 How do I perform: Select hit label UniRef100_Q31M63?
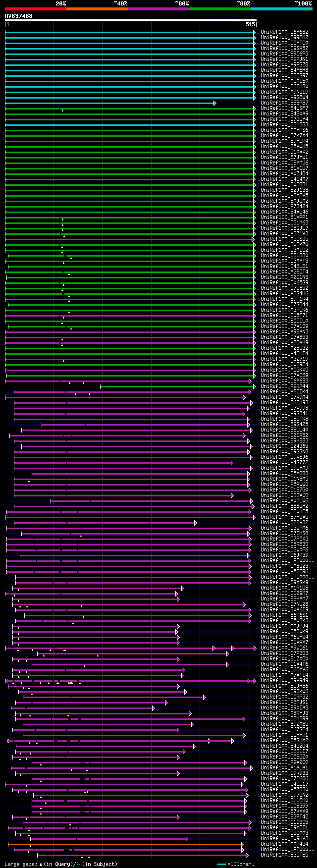point(284,223)
